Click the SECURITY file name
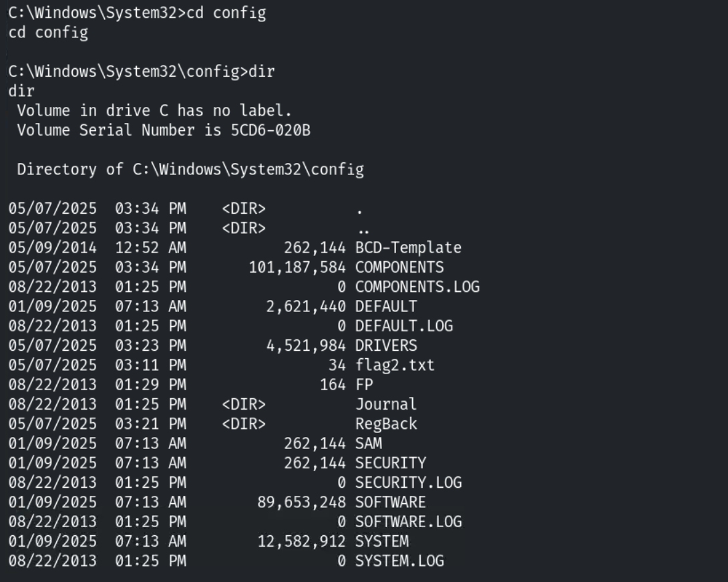728x582 pixels. (390, 462)
